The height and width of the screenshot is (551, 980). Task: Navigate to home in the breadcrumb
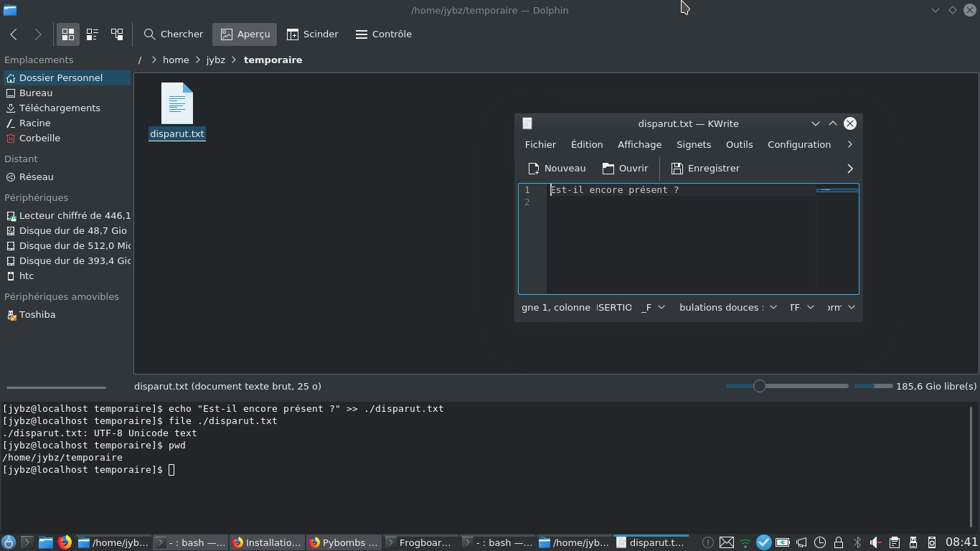tap(176, 60)
